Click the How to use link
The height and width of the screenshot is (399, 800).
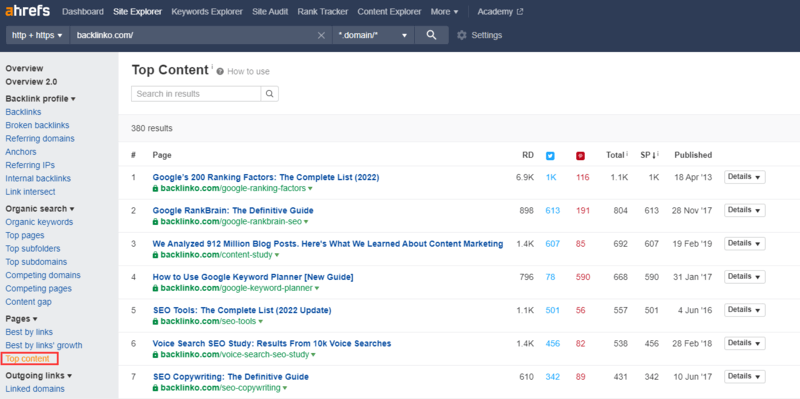(248, 71)
